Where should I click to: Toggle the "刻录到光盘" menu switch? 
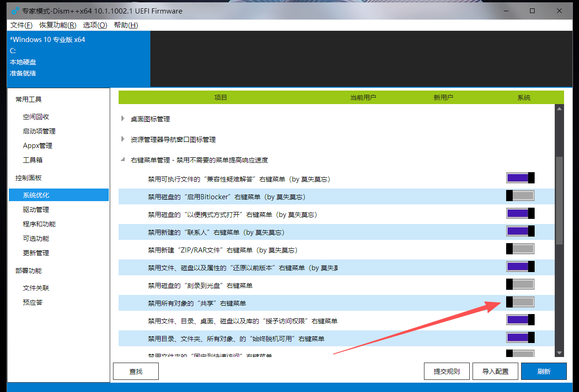520,284
